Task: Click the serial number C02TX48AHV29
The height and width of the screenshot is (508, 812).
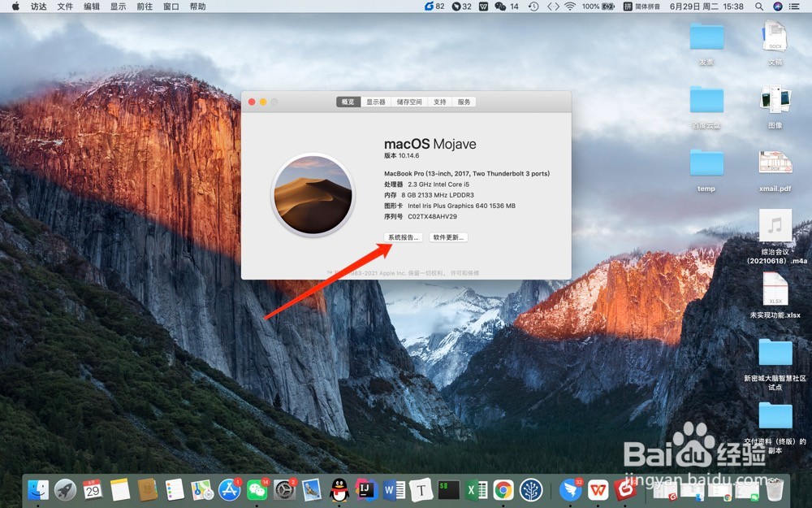Action: click(433, 217)
